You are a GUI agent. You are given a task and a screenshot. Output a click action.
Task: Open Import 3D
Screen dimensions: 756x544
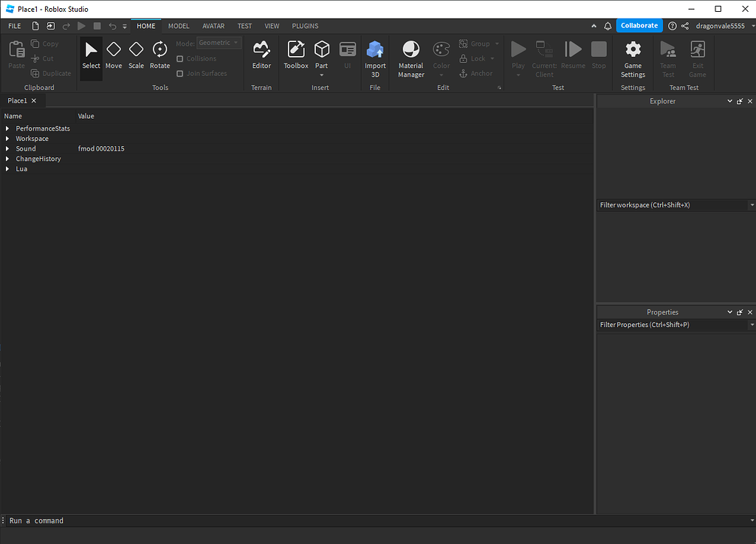coord(374,59)
